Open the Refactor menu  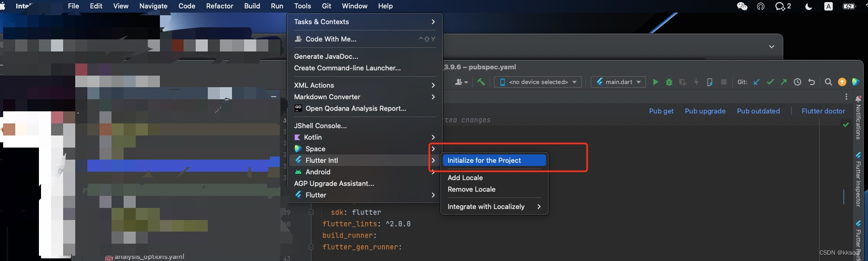tap(219, 6)
